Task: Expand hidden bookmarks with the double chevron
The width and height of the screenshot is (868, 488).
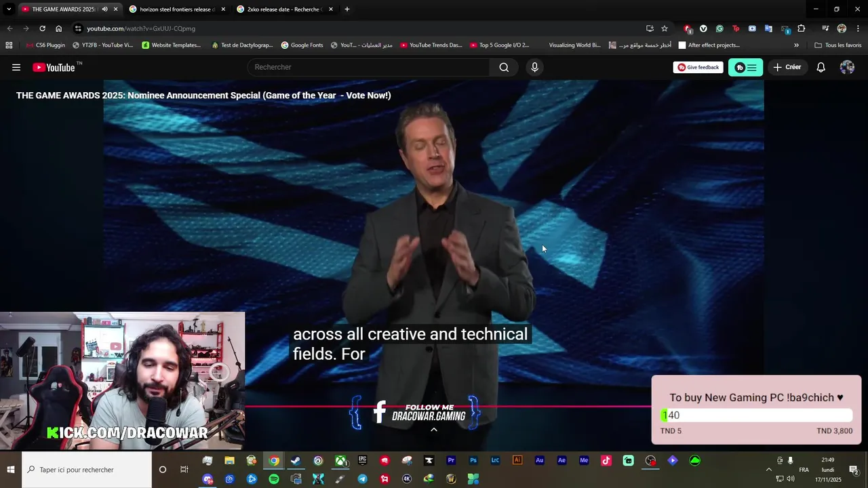Action: (796, 45)
